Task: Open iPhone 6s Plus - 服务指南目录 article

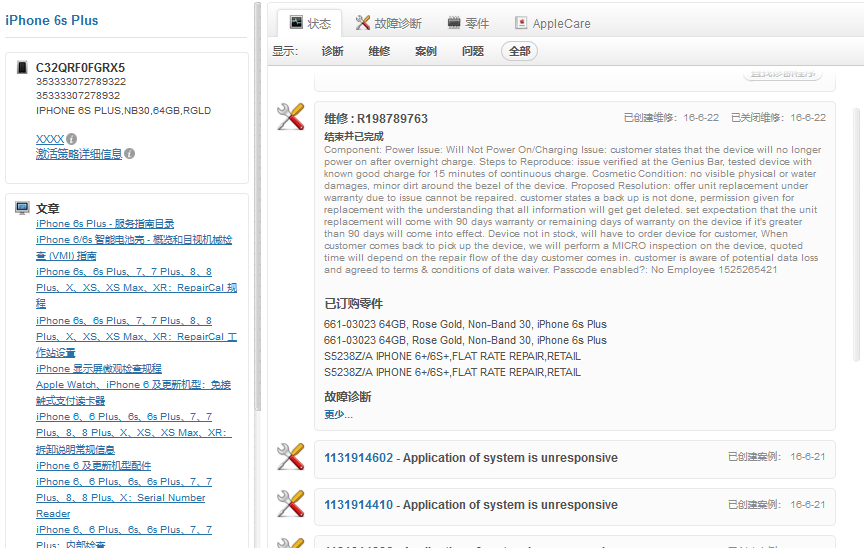Action: coord(105,224)
